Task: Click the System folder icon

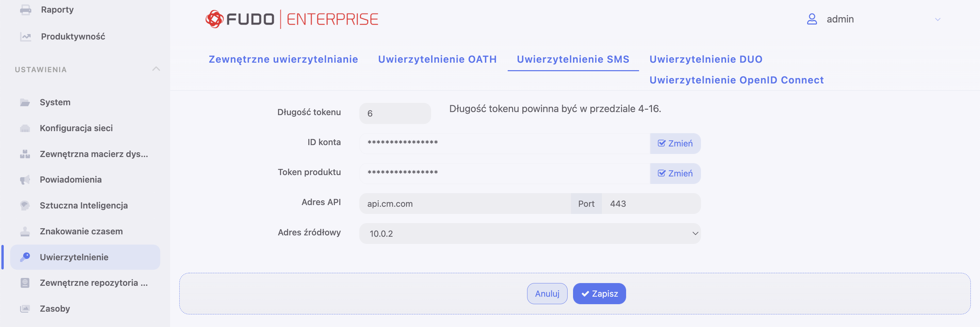Action: (25, 103)
